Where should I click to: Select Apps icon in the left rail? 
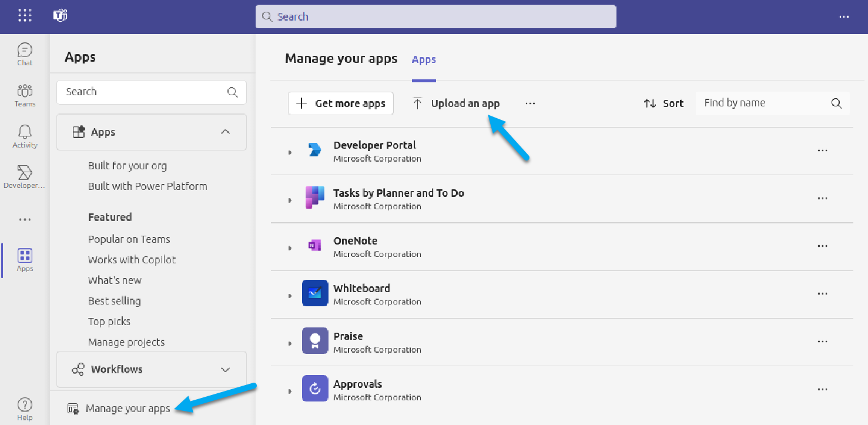point(25,260)
